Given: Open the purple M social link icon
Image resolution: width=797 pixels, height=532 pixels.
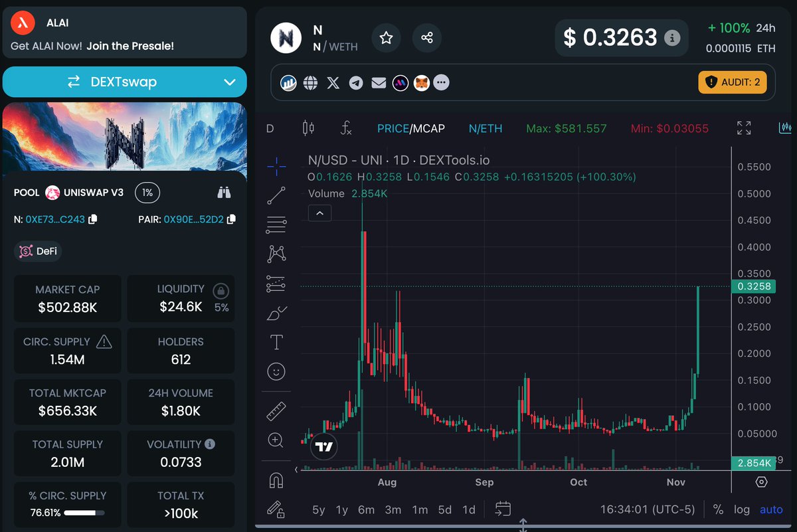Looking at the screenshot, I should click(x=400, y=83).
